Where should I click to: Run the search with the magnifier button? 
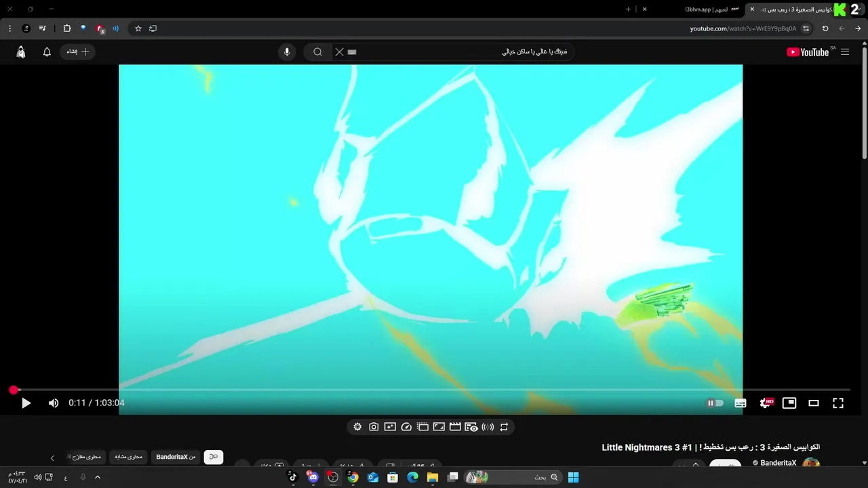(x=317, y=52)
